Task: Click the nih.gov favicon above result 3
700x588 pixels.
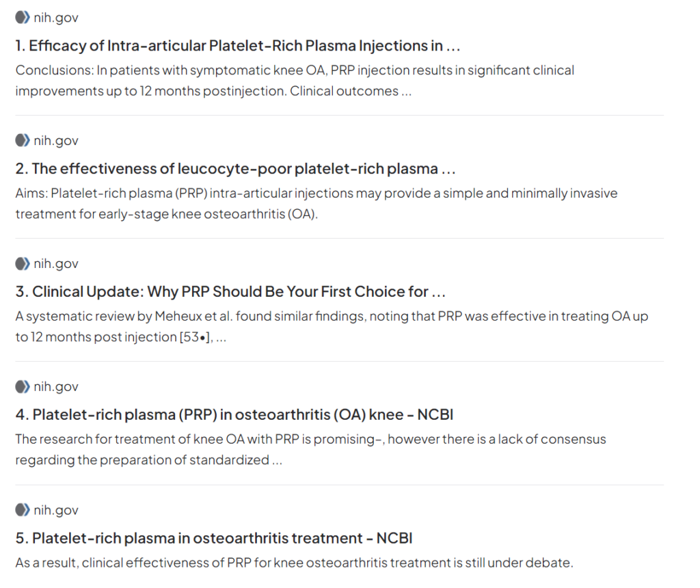Action: click(23, 264)
